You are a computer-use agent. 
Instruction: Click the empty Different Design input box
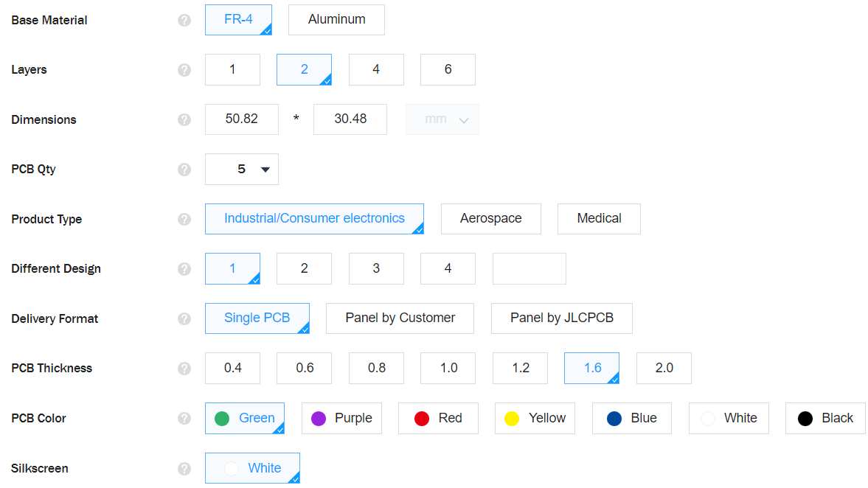[529, 269]
